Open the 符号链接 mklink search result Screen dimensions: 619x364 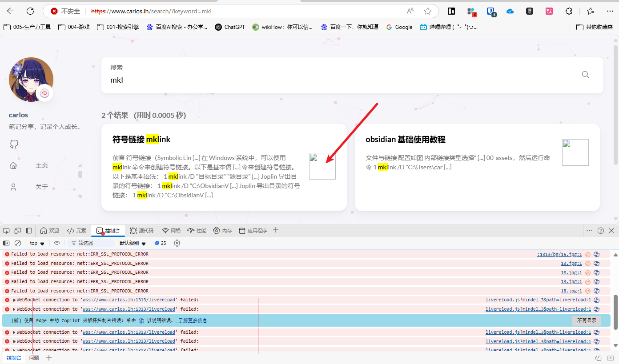tap(141, 140)
